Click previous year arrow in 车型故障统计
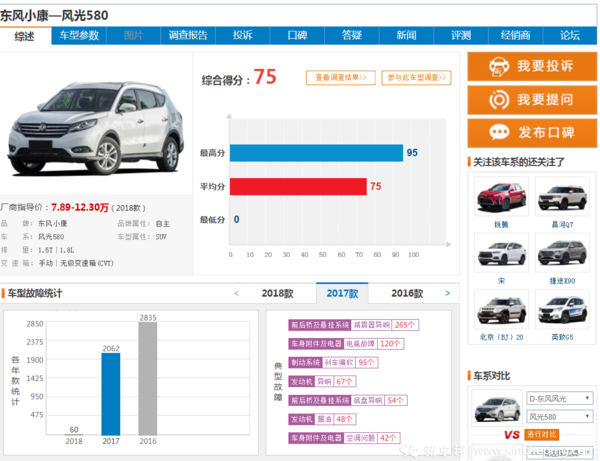 point(236,294)
